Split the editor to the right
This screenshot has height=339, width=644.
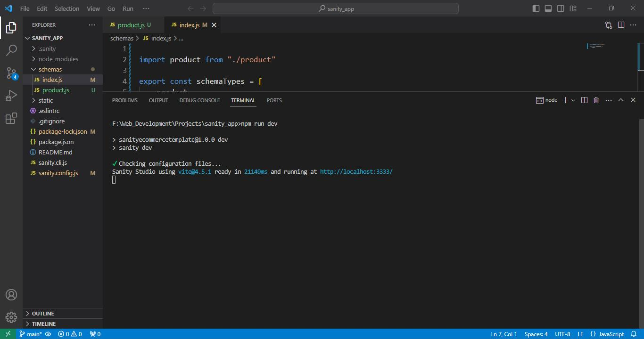[x=621, y=25]
